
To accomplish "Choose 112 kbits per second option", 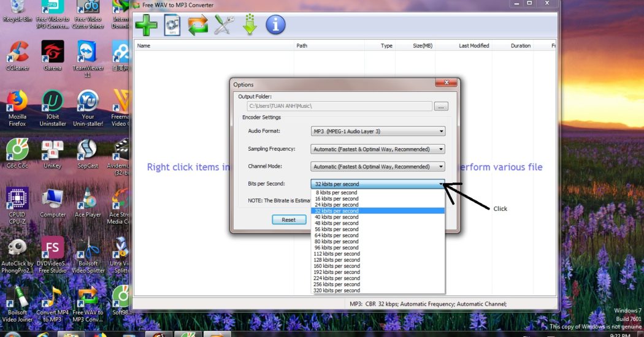I will (x=378, y=254).
